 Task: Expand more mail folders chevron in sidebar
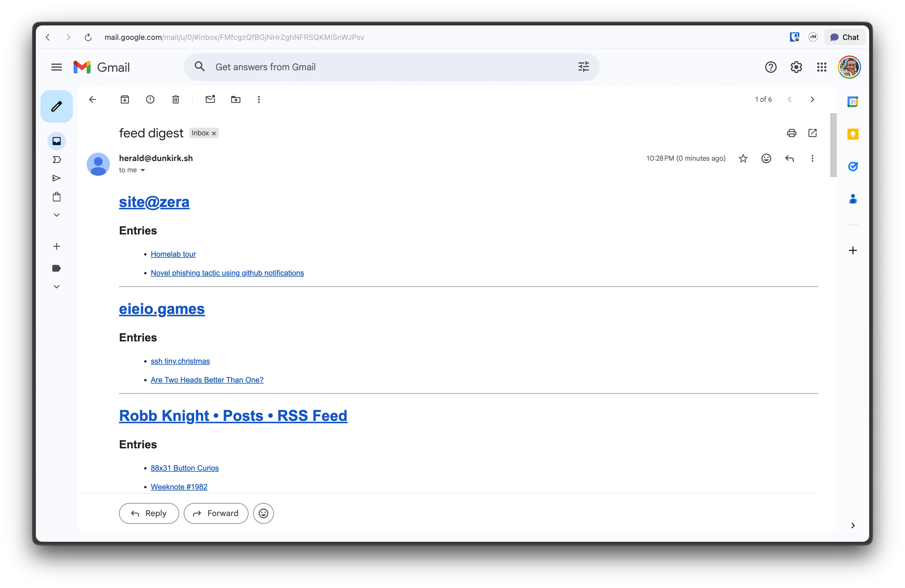coord(57,215)
